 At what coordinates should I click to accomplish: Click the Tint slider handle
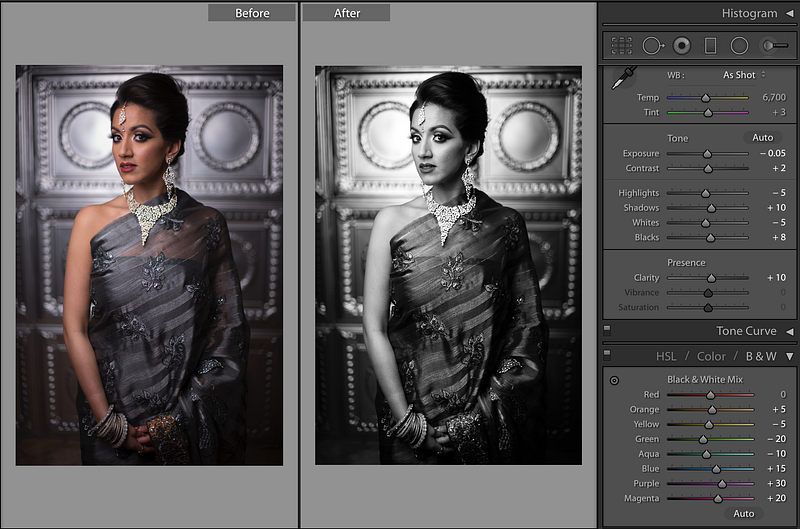tap(708, 113)
